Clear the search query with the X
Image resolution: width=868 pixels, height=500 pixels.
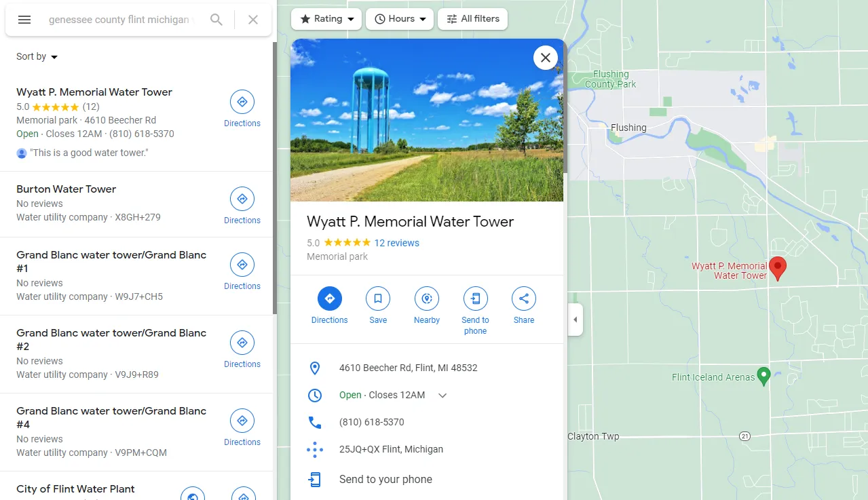point(252,20)
